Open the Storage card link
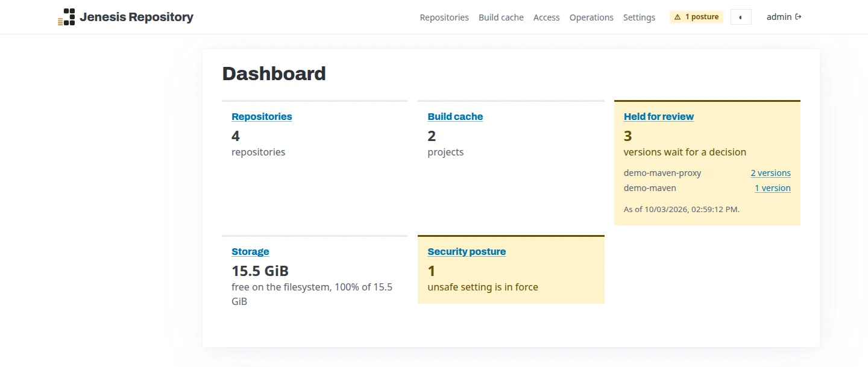This screenshot has width=868, height=367. 250,251
